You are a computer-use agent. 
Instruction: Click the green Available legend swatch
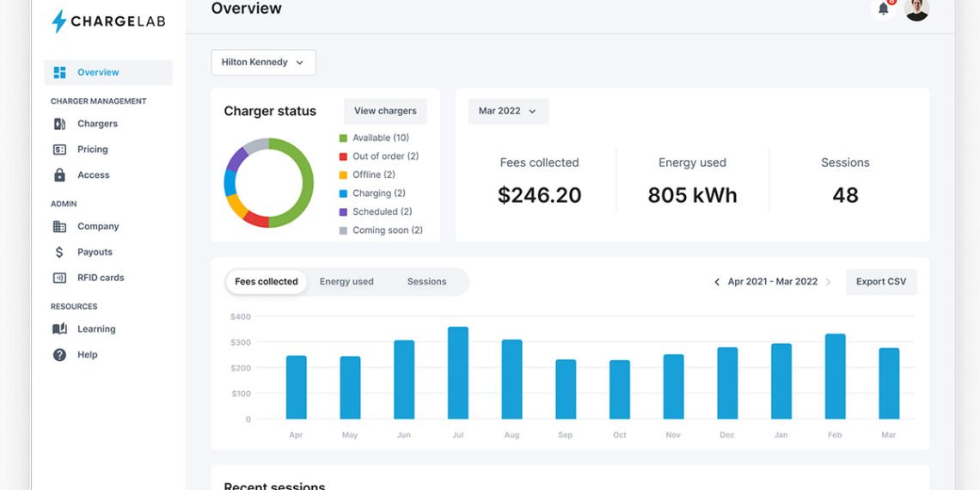[343, 138]
